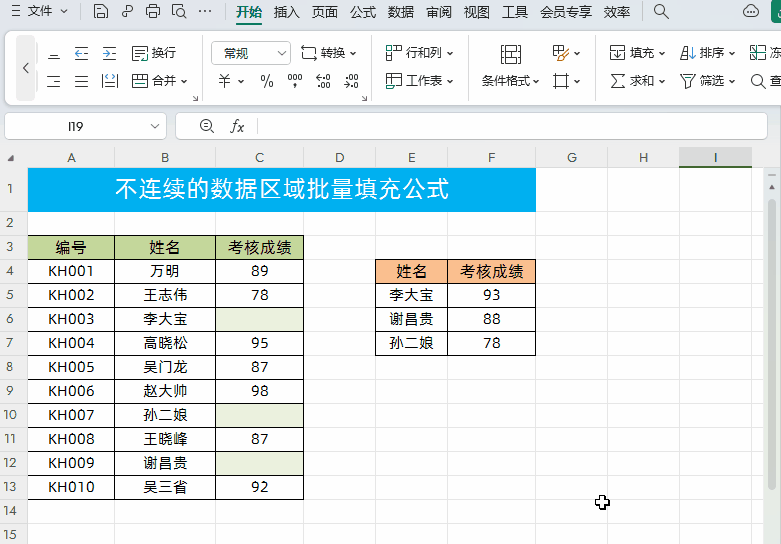Open the 条件格式 conditional formatting dropdown

click(x=511, y=81)
